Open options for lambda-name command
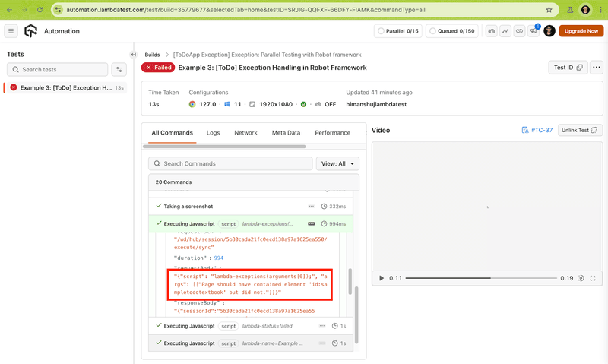This screenshot has height=364, width=608. coord(322,343)
